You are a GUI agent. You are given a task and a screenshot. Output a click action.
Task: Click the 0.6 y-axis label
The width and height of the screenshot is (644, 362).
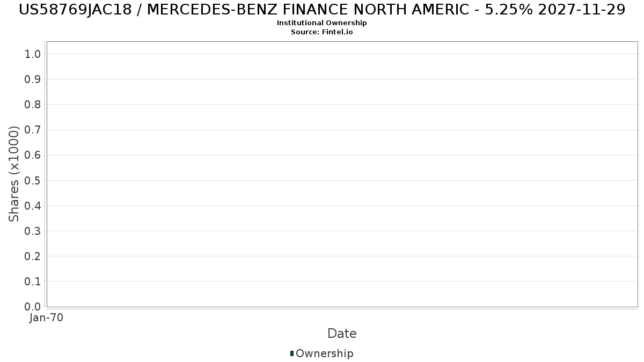point(33,155)
